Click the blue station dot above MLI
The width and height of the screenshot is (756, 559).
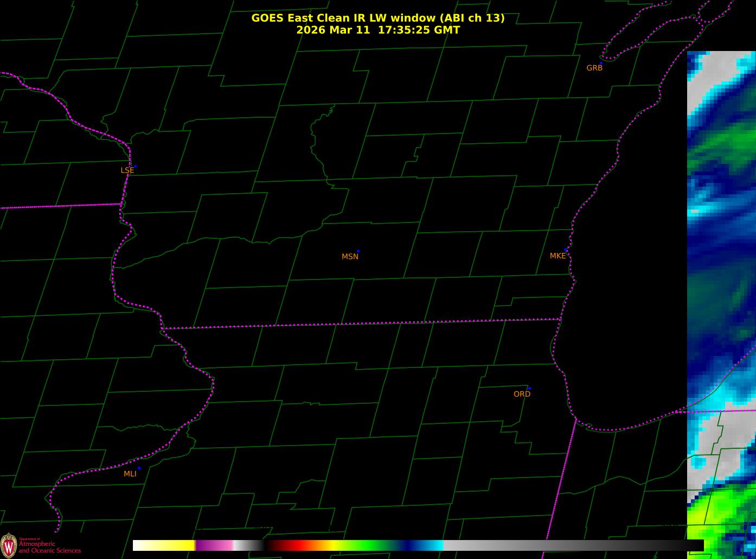coord(139,468)
